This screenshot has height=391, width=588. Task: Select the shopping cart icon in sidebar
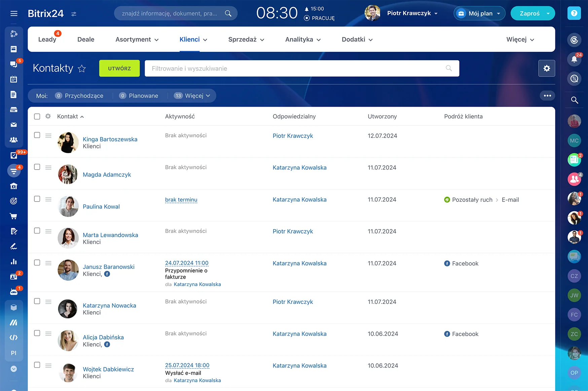(14, 216)
